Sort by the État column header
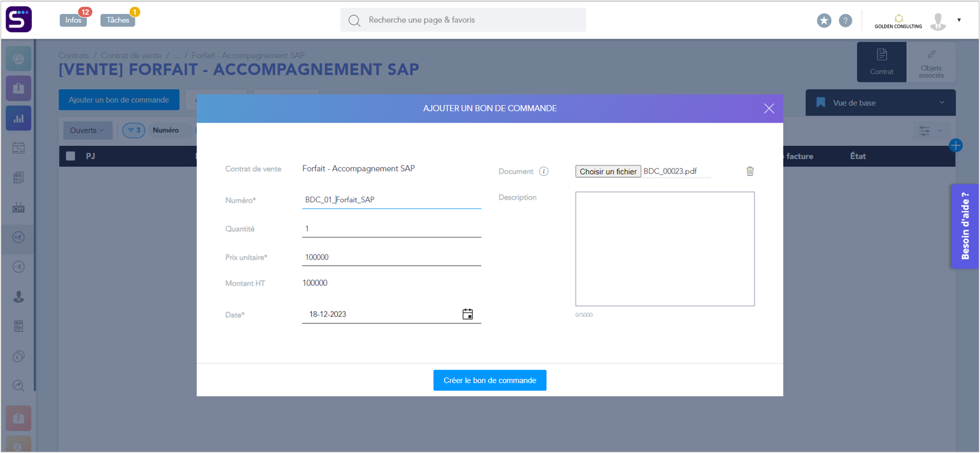980x453 pixels. [x=858, y=156]
